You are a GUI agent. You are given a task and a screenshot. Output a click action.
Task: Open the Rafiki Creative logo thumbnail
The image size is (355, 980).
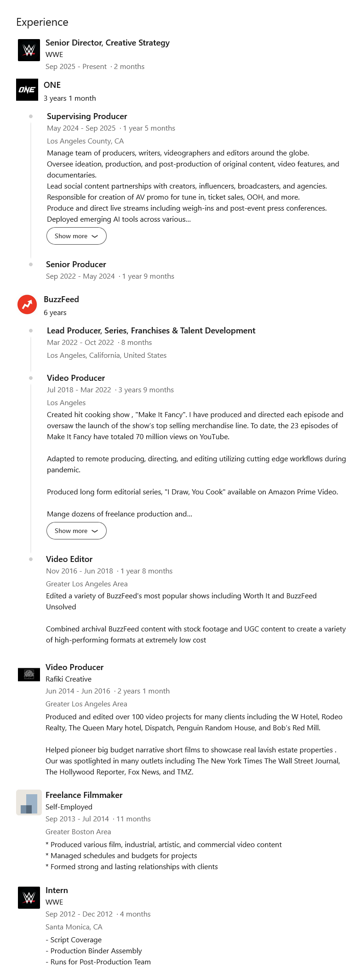click(x=29, y=674)
